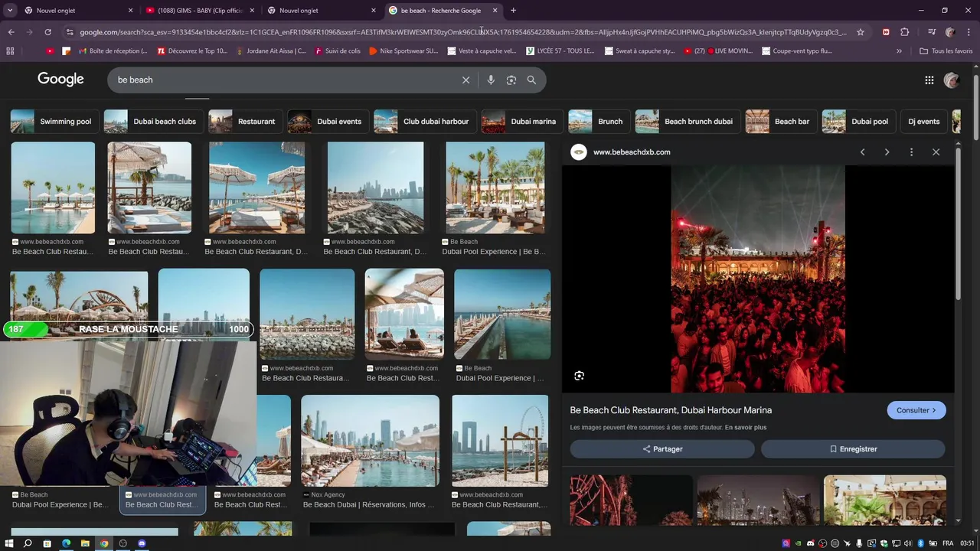
Task: Click the magnifier search button
Action: click(x=531, y=80)
